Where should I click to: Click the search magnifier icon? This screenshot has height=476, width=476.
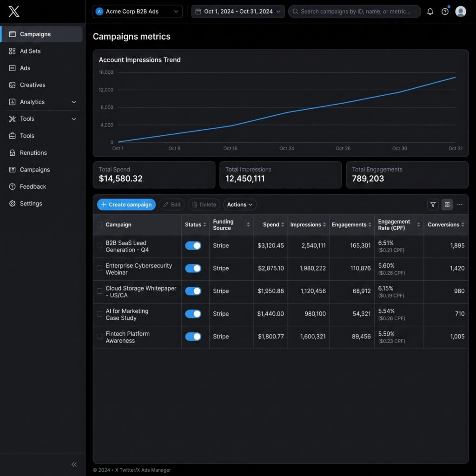tap(295, 12)
